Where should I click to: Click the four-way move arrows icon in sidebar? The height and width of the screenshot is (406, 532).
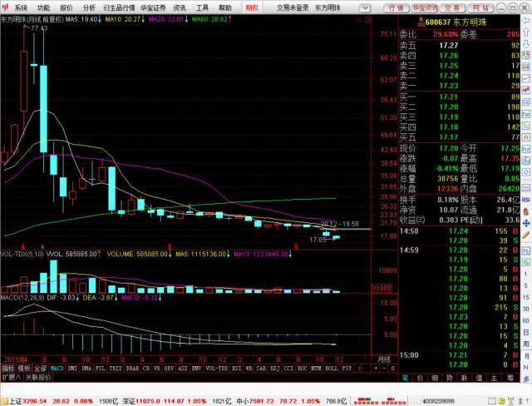point(526,223)
